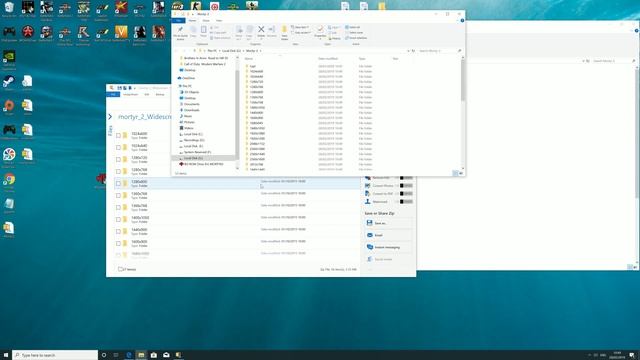The height and width of the screenshot is (360, 640).
Task: Open the Windows Start button
Action: 6,355
